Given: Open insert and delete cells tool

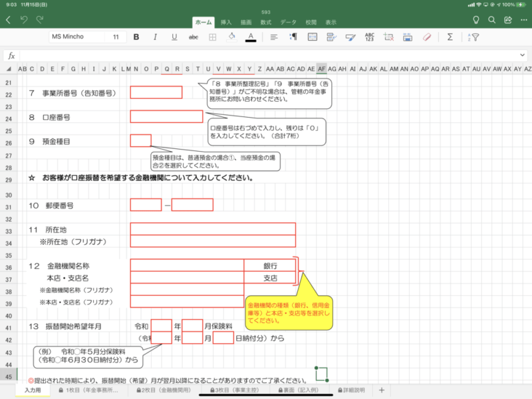Looking at the screenshot, I should [388, 37].
